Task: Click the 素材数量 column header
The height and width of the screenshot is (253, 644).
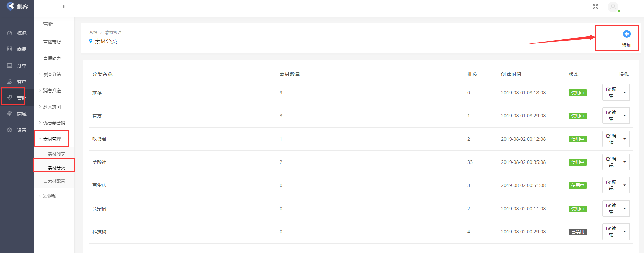Action: 290,74
